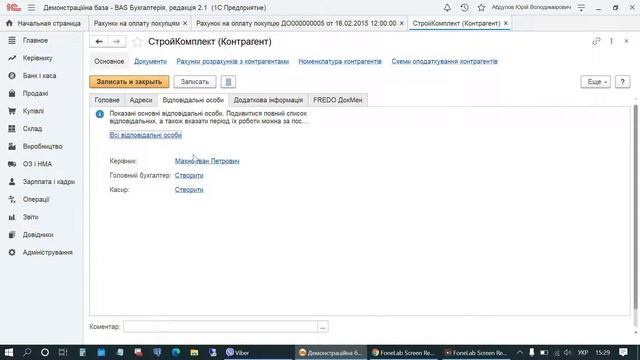Image resolution: width=640 pixels, height=360 pixels.
Task: Open Довідники section in sidebar
Action: pos(38,235)
